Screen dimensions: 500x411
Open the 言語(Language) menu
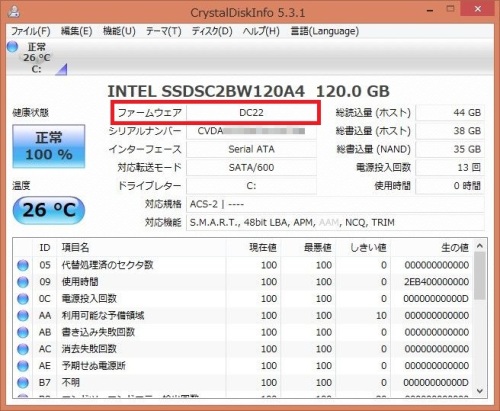tap(325, 31)
